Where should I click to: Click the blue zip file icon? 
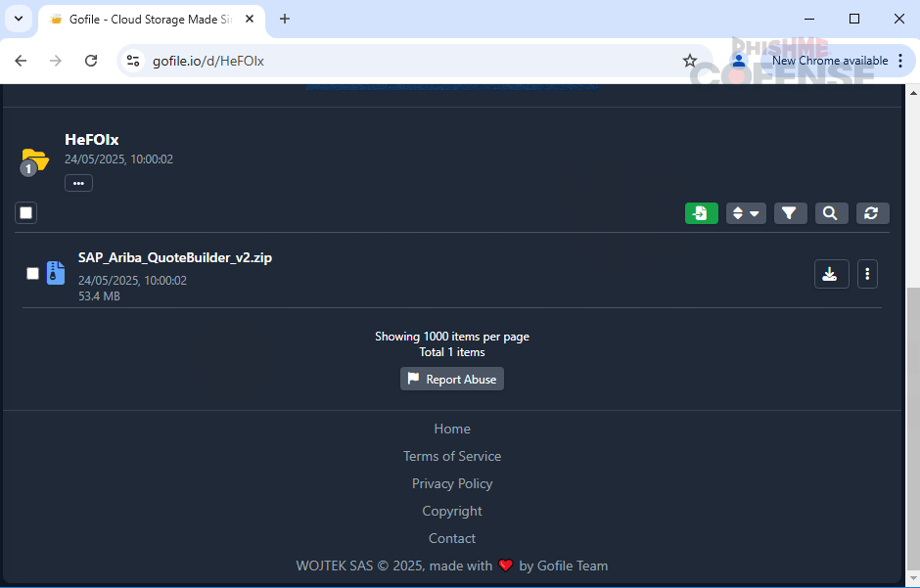(x=56, y=274)
